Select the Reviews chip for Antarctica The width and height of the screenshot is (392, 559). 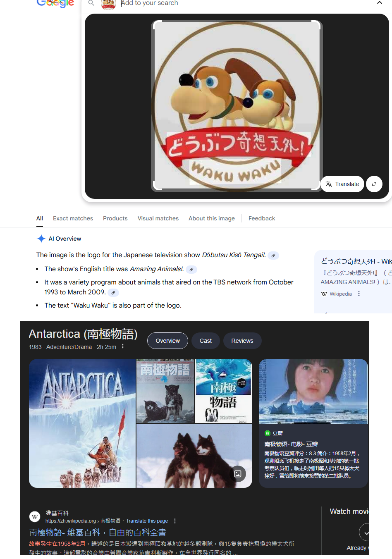(x=242, y=341)
